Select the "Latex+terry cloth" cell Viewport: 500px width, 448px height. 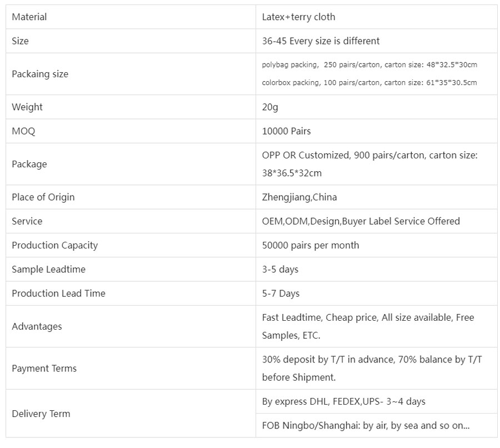pyautogui.click(x=298, y=17)
